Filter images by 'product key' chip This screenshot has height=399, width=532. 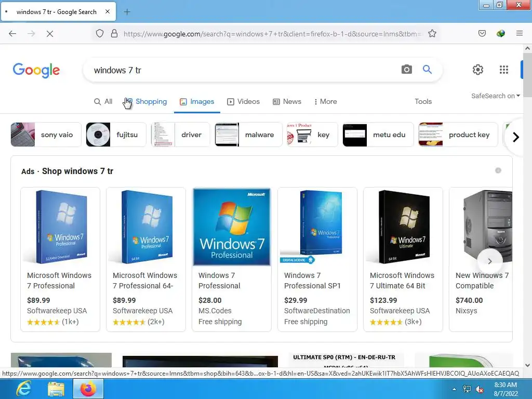458,135
